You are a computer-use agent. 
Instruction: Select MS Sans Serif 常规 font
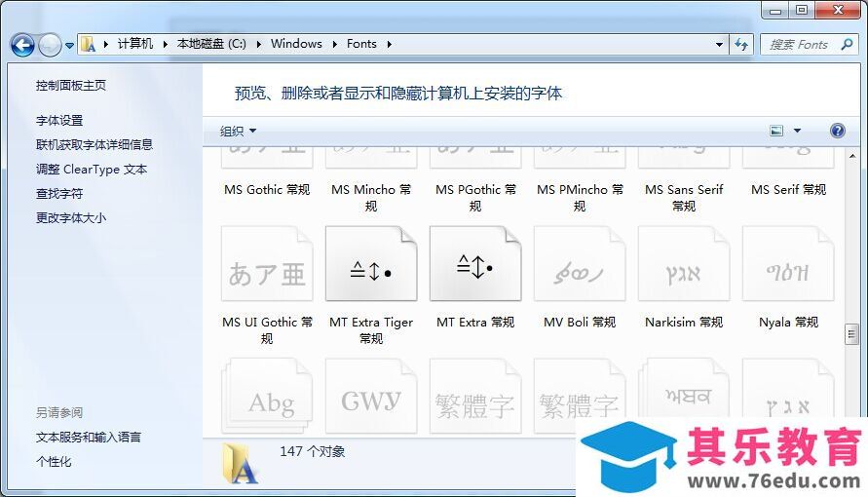tap(684, 198)
